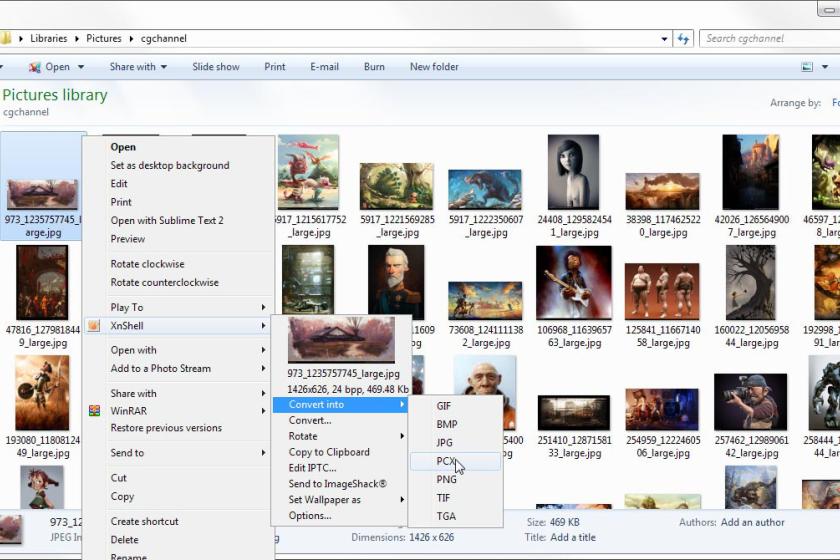
Task: Convert image into TIF
Action: [x=443, y=497]
